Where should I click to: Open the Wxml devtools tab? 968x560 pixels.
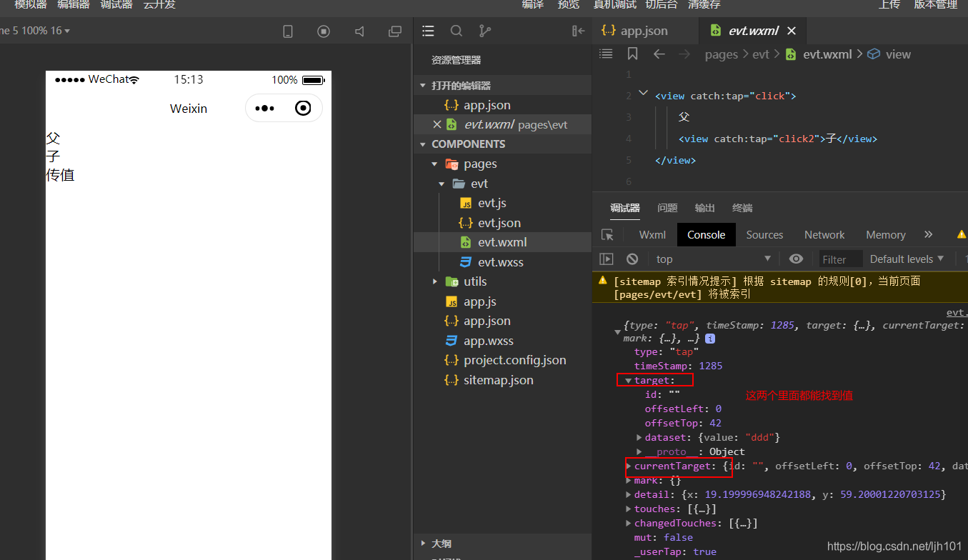click(x=652, y=234)
